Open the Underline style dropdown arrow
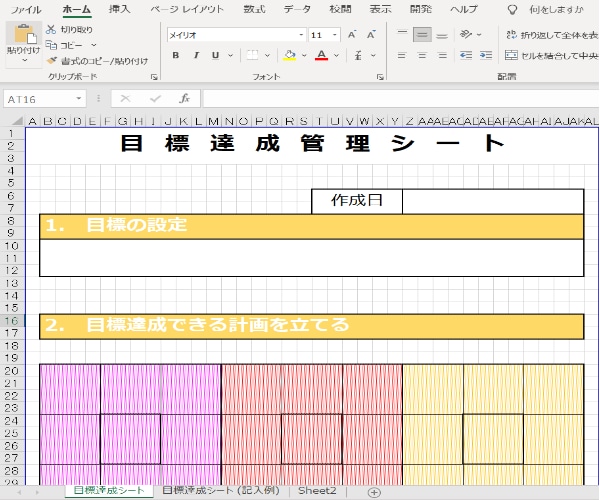 click(230, 55)
